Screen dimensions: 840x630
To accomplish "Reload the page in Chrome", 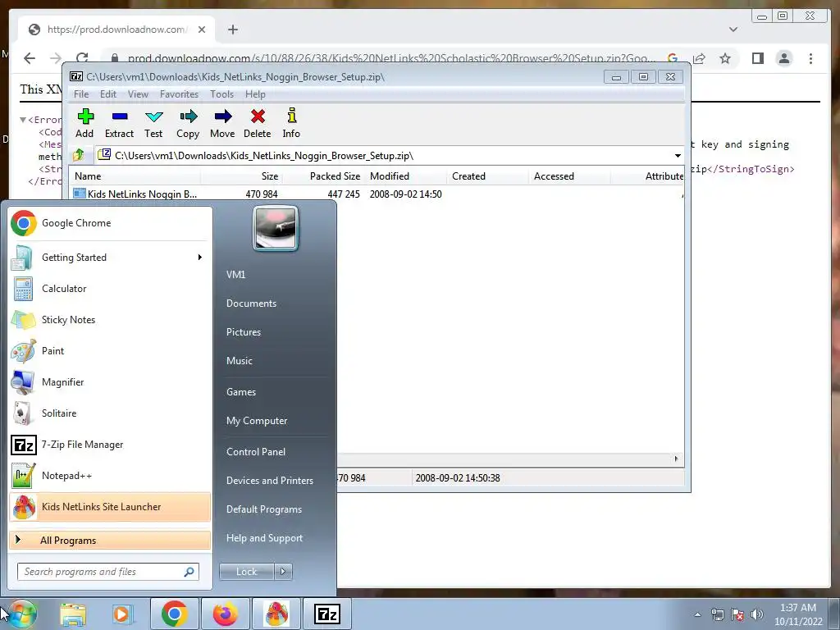I will (x=82, y=58).
